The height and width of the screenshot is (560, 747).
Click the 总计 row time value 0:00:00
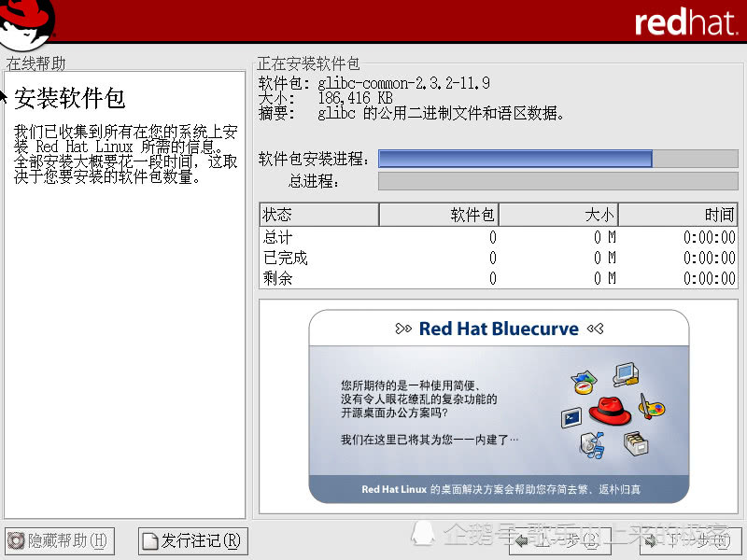click(x=710, y=237)
